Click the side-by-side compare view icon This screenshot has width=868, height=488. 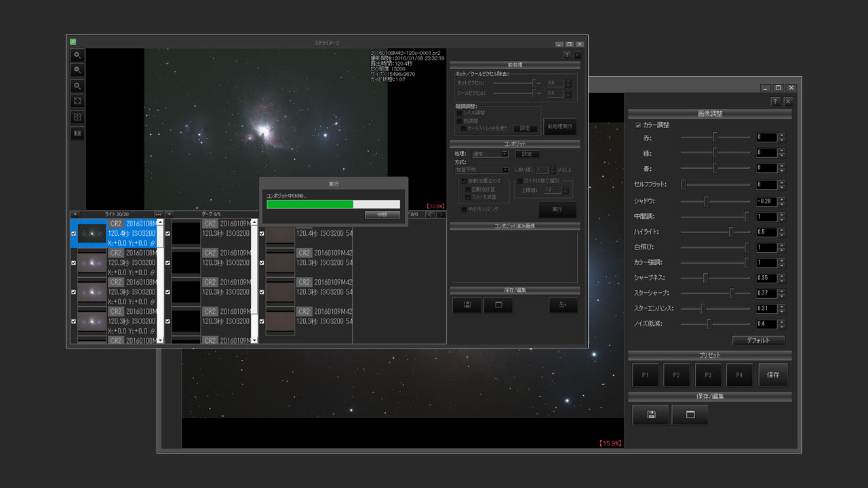[78, 134]
